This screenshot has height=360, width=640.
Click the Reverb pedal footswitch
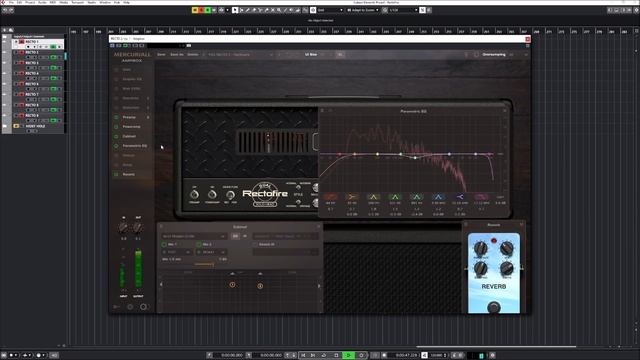click(494, 307)
